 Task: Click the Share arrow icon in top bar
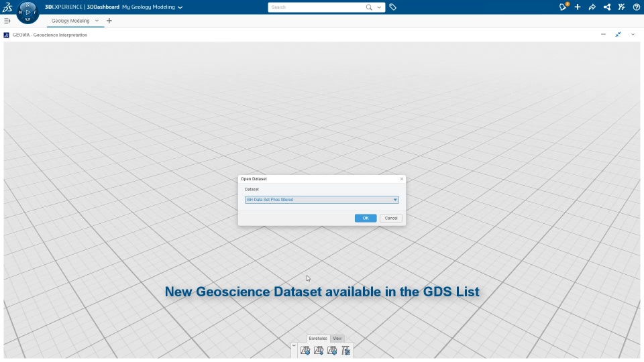pos(592,7)
